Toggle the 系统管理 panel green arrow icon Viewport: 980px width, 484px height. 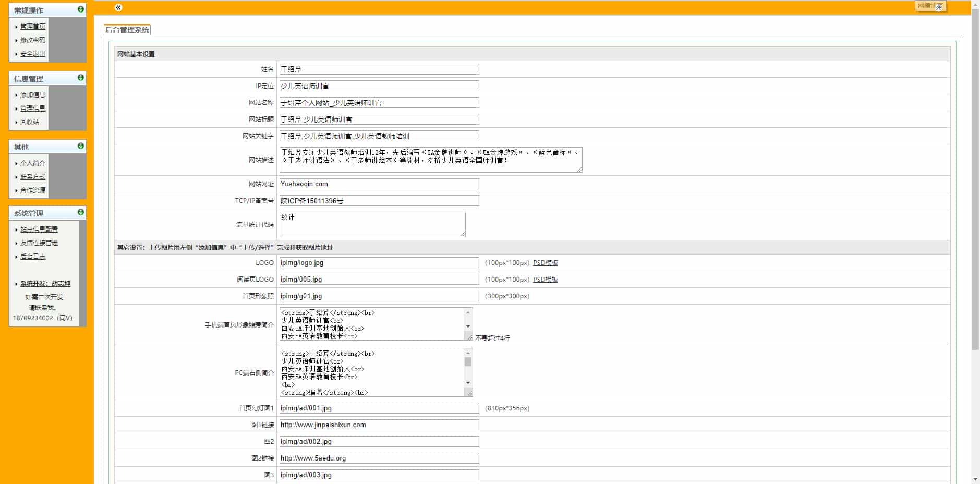tap(80, 212)
